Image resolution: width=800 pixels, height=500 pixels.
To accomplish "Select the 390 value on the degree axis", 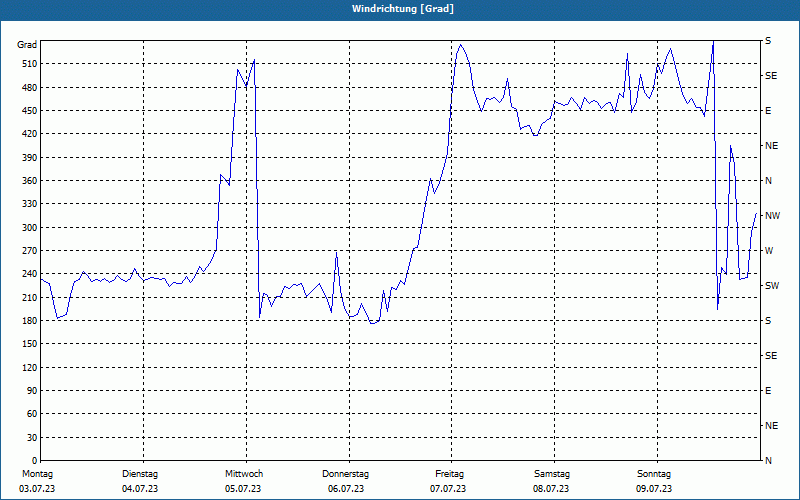I will [x=30, y=157].
